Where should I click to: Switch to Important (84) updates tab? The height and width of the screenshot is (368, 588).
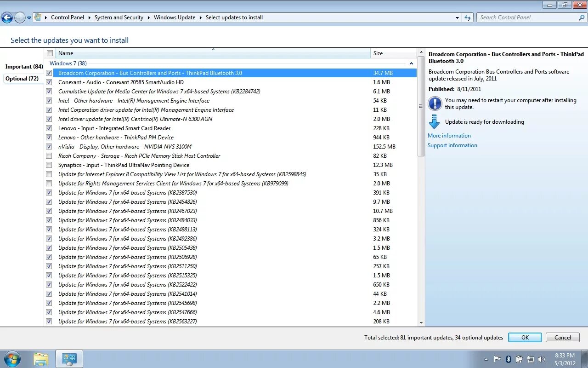(x=24, y=67)
